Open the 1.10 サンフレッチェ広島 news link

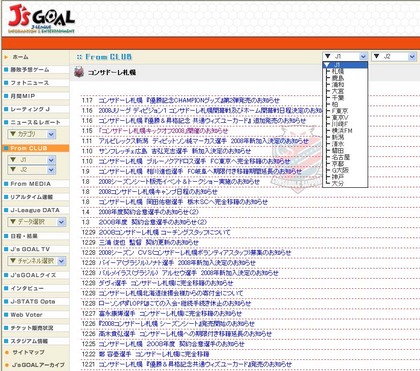tap(175, 151)
